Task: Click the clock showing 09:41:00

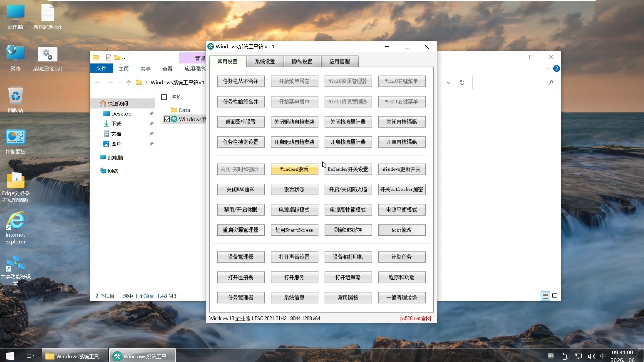Action: [623, 353]
